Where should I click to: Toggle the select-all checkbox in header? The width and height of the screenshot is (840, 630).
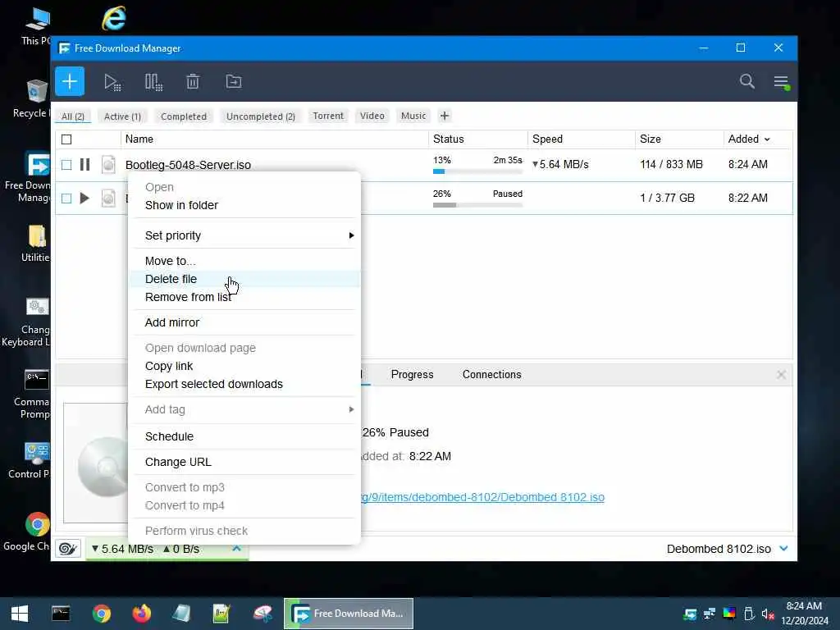(x=66, y=139)
